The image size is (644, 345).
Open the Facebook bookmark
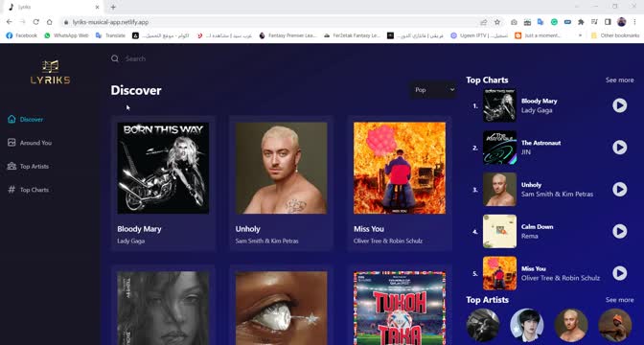(22, 35)
